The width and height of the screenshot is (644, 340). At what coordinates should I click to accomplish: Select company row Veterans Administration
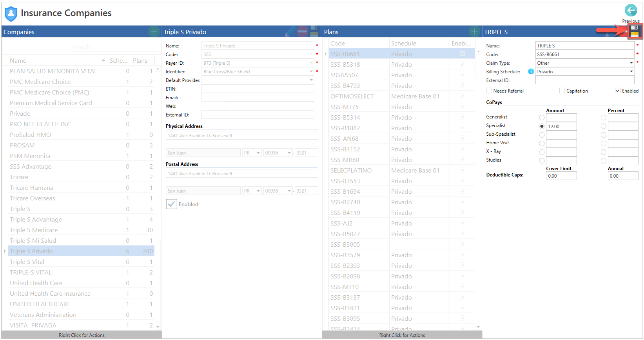coord(81,315)
